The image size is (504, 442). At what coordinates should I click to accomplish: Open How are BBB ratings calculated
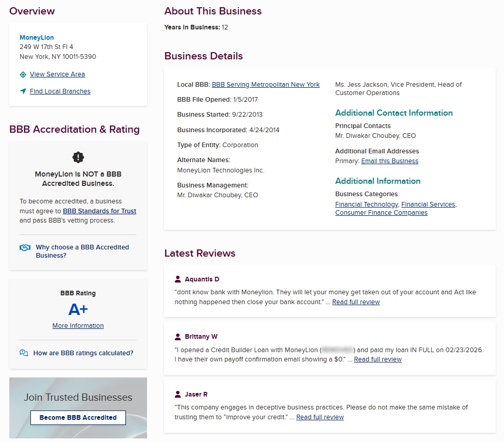(x=83, y=353)
